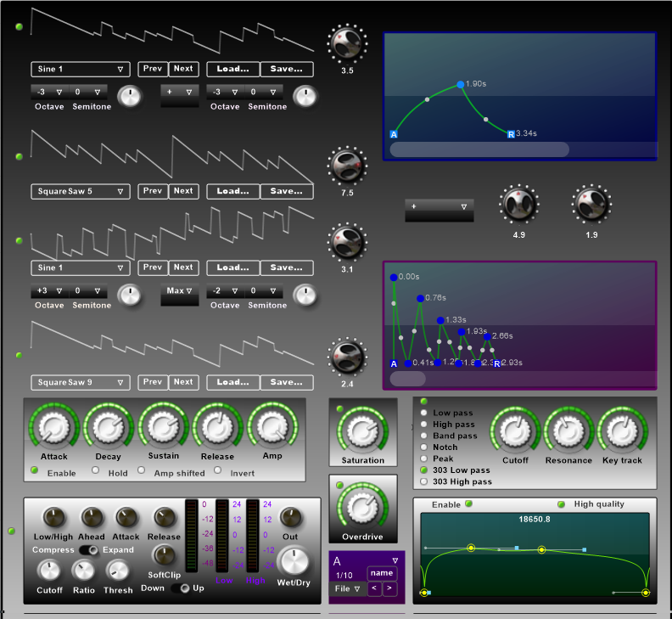Toggle the green LED beside Square Saw 9 oscillator
The width and height of the screenshot is (672, 619).
(19, 355)
